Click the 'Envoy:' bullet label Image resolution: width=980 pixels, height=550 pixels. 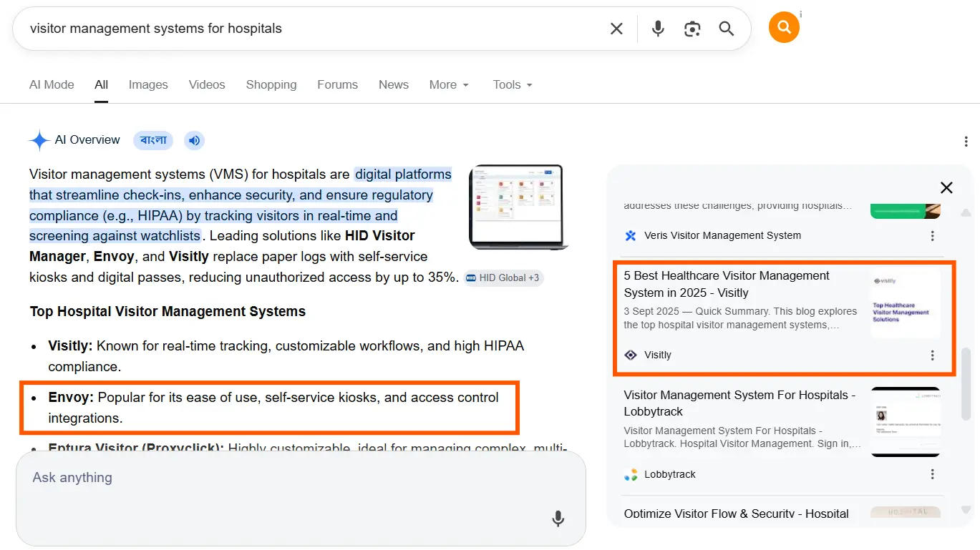point(71,397)
